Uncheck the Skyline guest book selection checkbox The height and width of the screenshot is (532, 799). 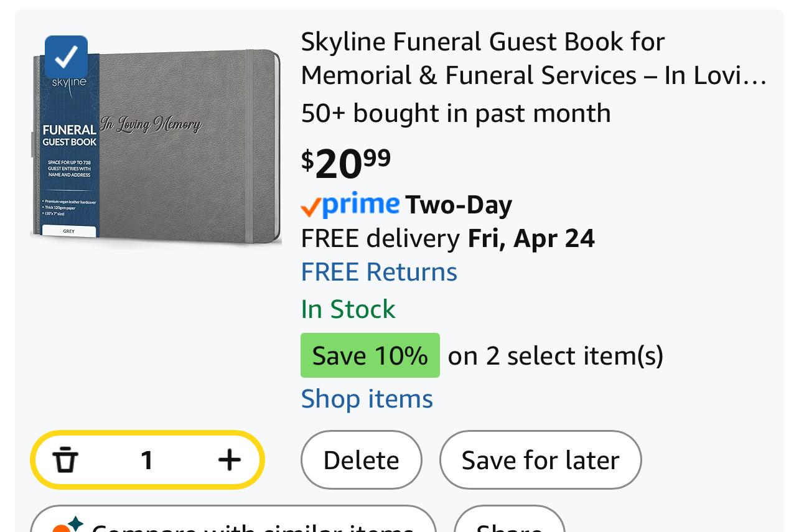[66, 57]
